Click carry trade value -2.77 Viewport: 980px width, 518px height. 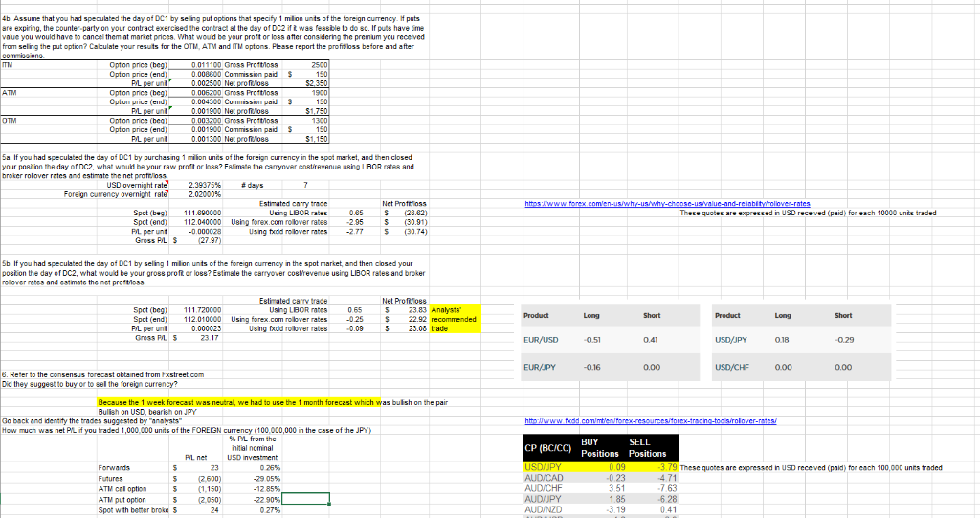pos(355,232)
